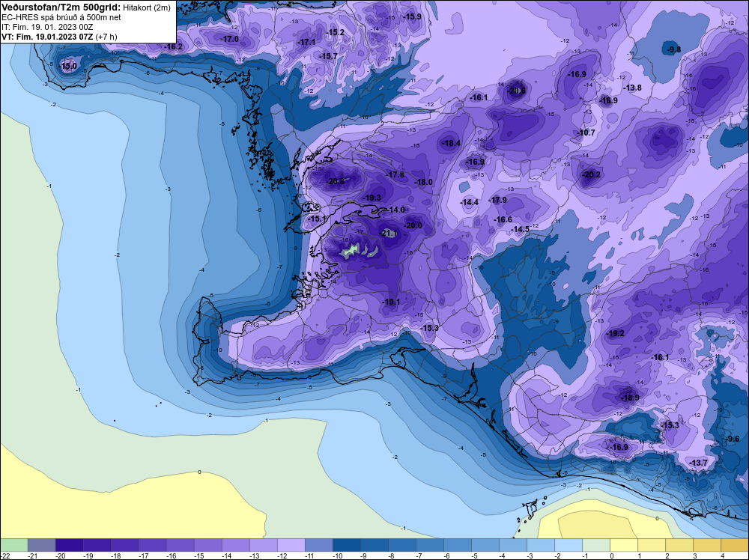
Task: Click the -15.2 temperature label
Action: (x=335, y=32)
